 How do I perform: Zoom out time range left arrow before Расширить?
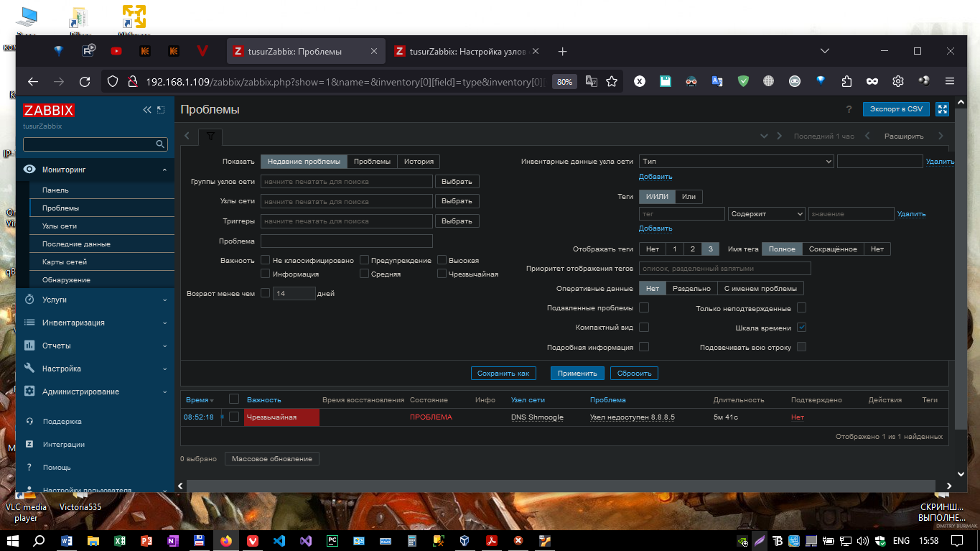[x=867, y=136]
